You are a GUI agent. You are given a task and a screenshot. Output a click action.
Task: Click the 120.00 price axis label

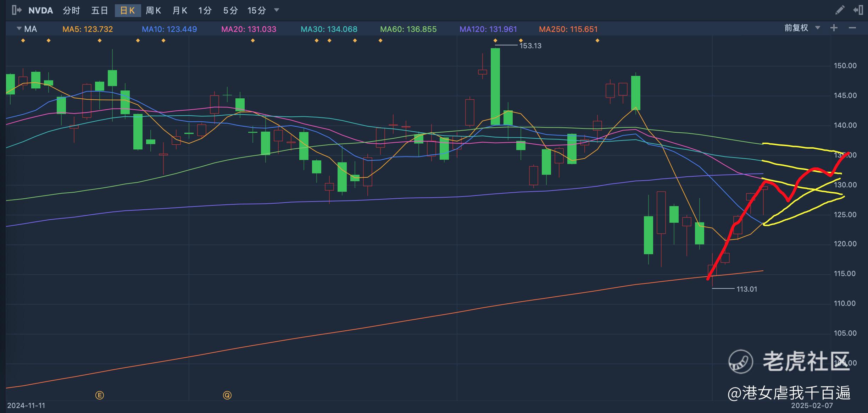pos(845,244)
